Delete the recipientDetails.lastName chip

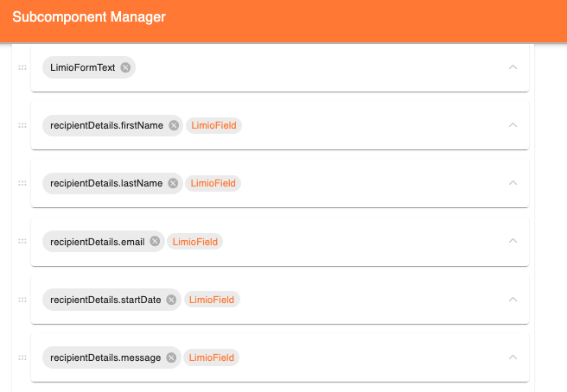pos(173,183)
